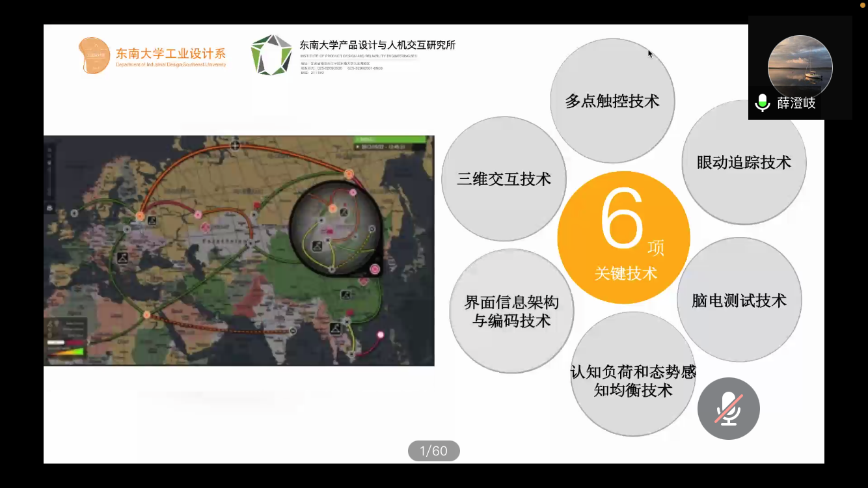
Task: Click the green pentagon institute logo
Action: [x=272, y=55]
